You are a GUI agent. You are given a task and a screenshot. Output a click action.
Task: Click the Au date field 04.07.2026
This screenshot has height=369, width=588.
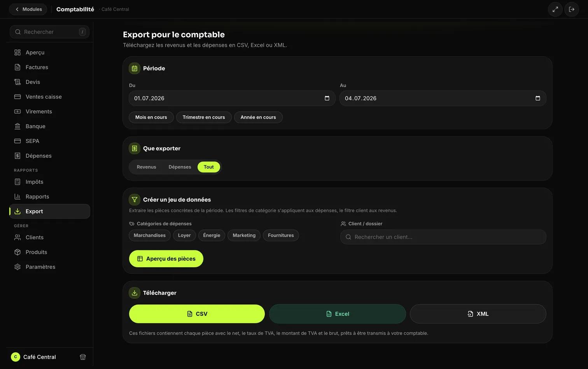(443, 98)
